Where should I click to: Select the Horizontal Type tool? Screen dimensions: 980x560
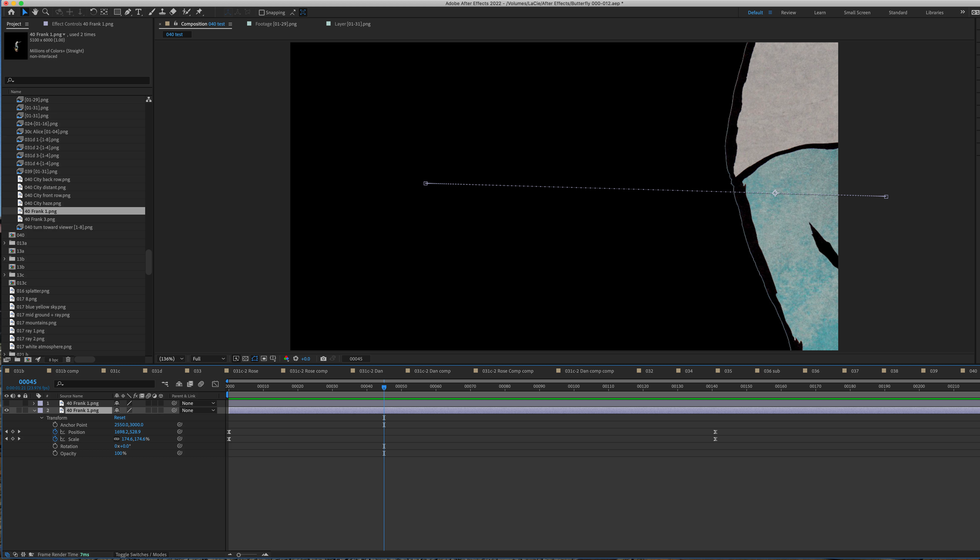click(139, 12)
